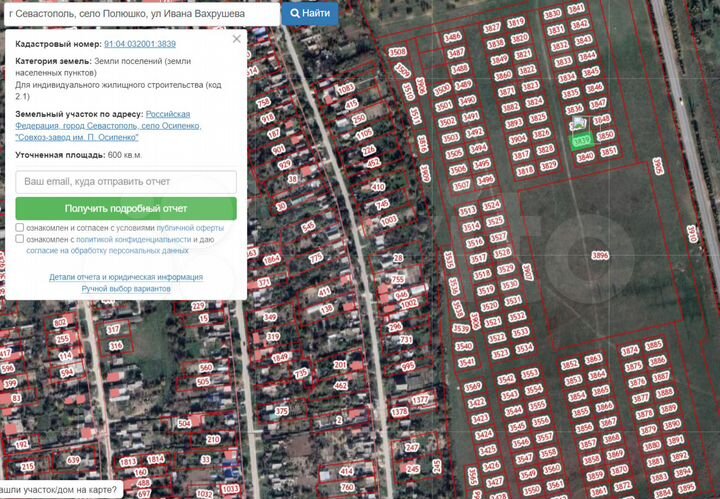Close the parcel info popup
The width and height of the screenshot is (720, 499).
click(237, 39)
